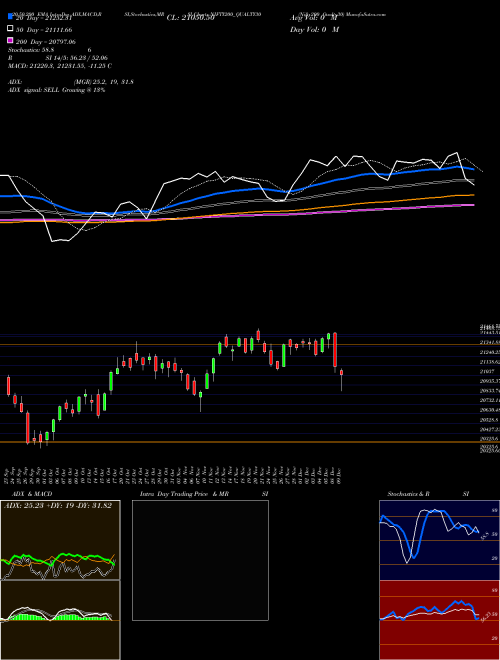Click the blue 20 Day EMA legend swatch
The width and height of the screenshot is (500, 660).
(x=10, y=17)
